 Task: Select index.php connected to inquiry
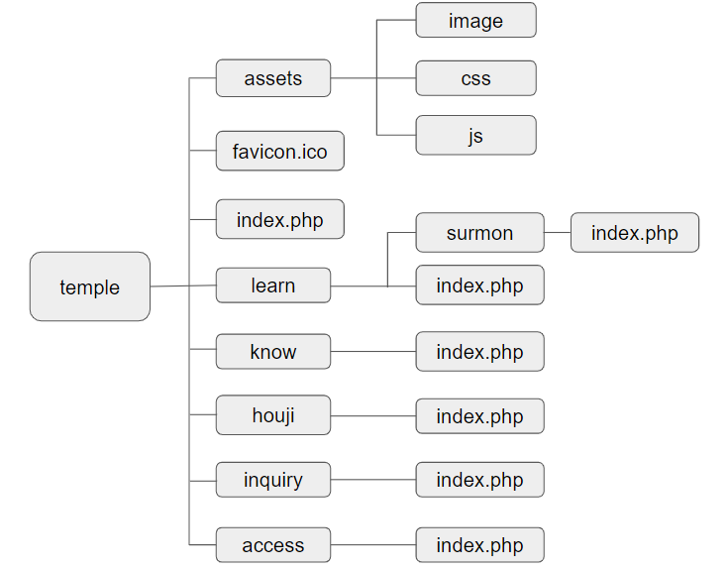pos(479,480)
